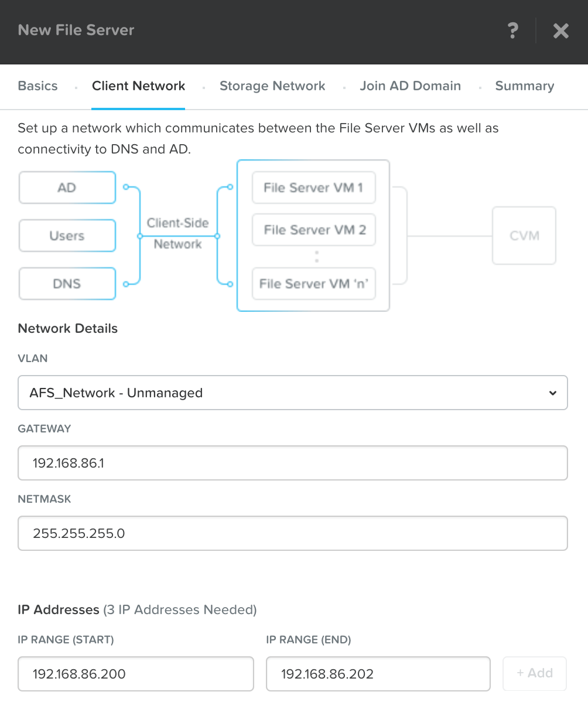Click the Gateway input field
This screenshot has width=588, height=702.
point(293,463)
